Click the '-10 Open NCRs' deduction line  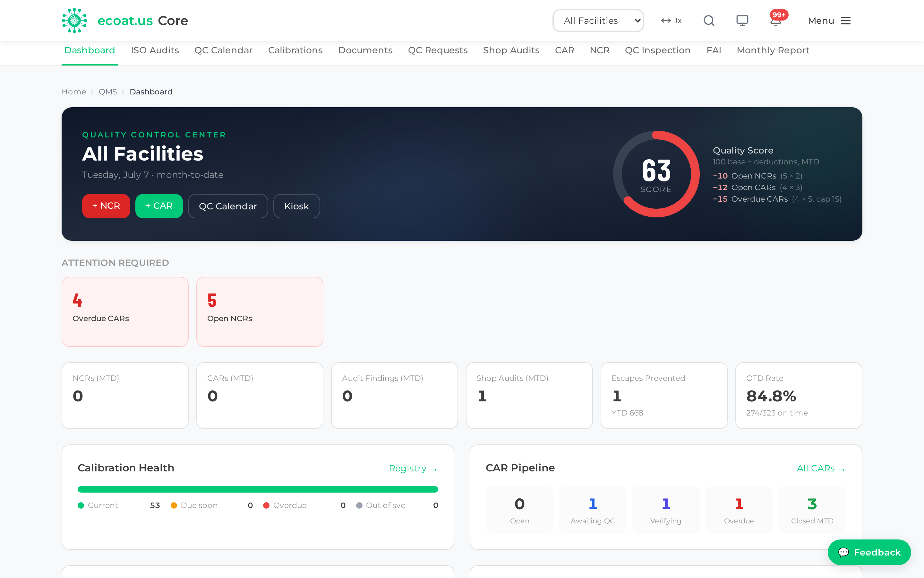(757, 176)
